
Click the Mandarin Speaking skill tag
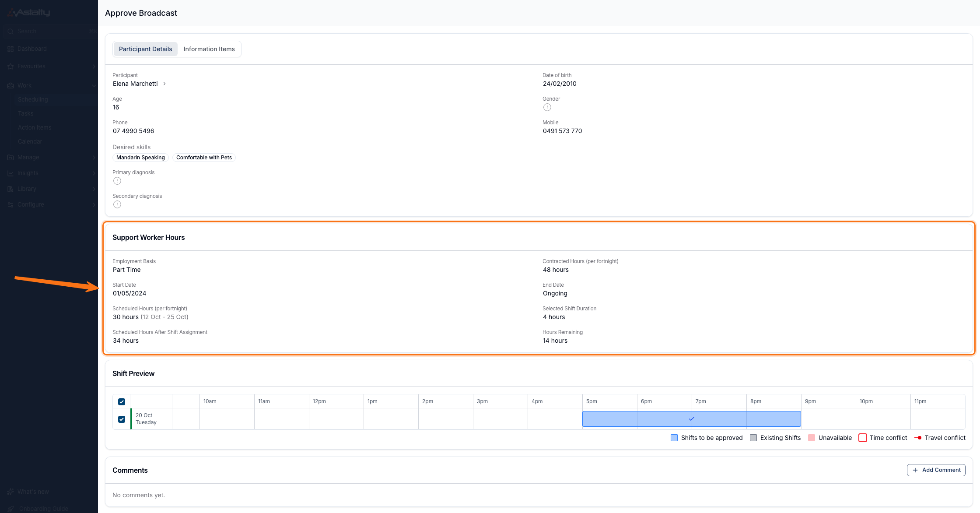pyautogui.click(x=140, y=158)
